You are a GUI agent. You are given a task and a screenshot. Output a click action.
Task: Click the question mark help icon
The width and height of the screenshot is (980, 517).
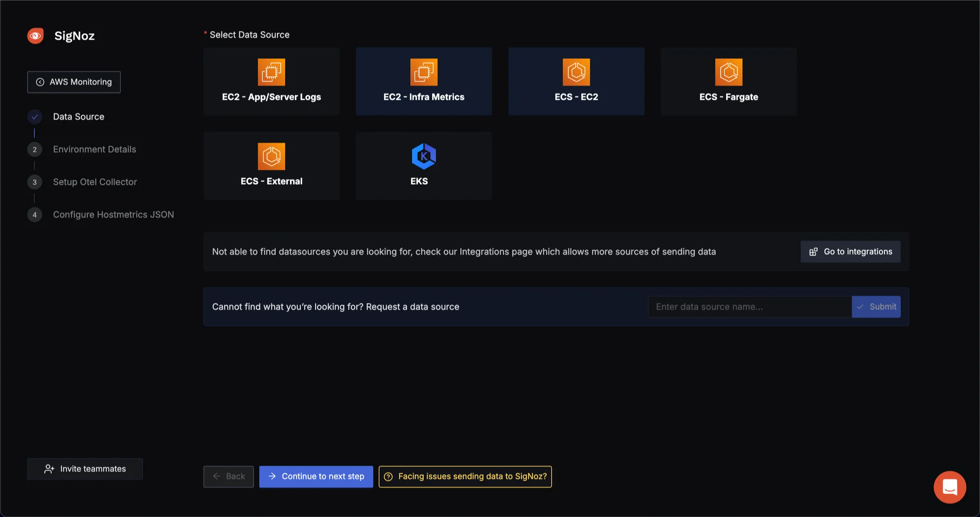388,477
